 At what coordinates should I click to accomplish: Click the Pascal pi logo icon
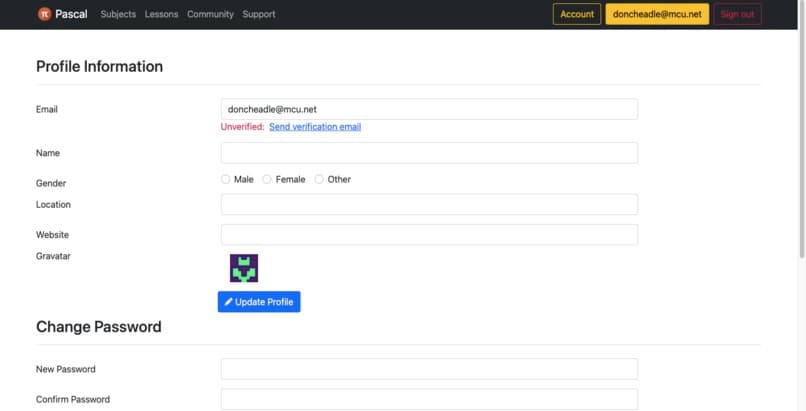(x=44, y=14)
